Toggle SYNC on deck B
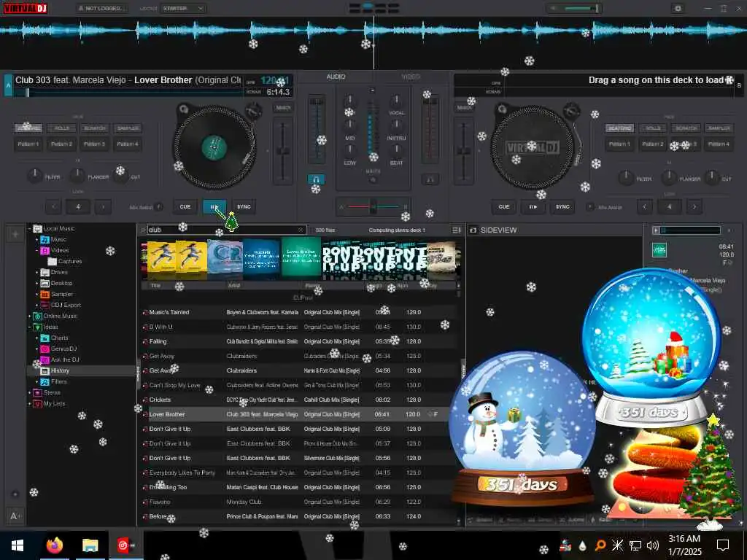The width and height of the screenshot is (747, 560). pyautogui.click(x=562, y=207)
